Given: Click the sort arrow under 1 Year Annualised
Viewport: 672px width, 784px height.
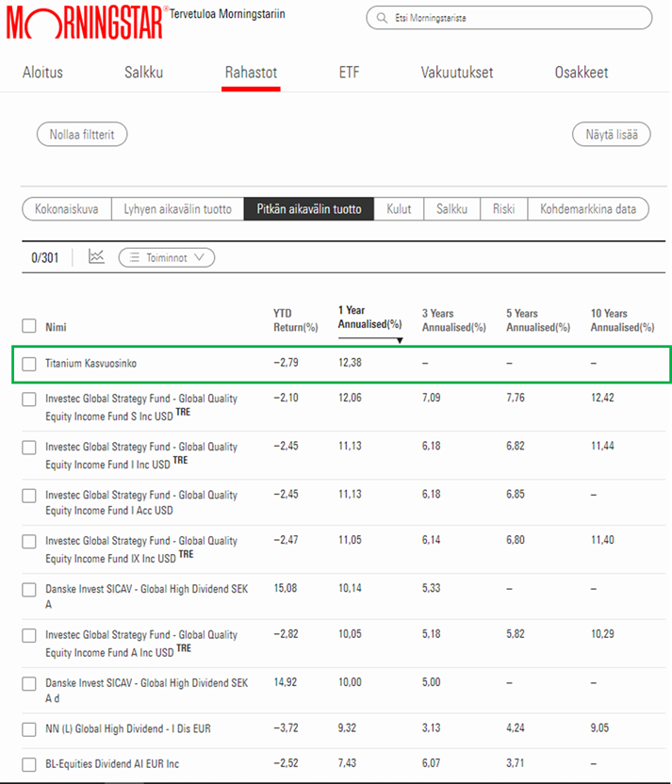Looking at the screenshot, I should [x=400, y=340].
